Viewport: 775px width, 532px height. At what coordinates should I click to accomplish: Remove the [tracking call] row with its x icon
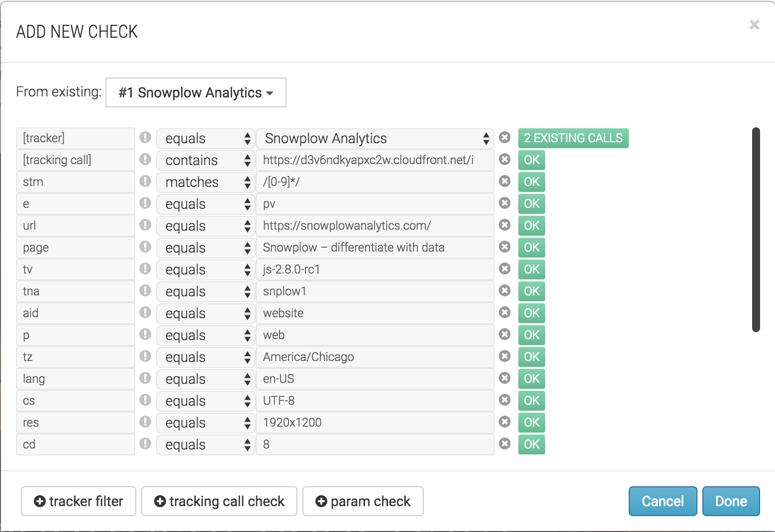504,160
